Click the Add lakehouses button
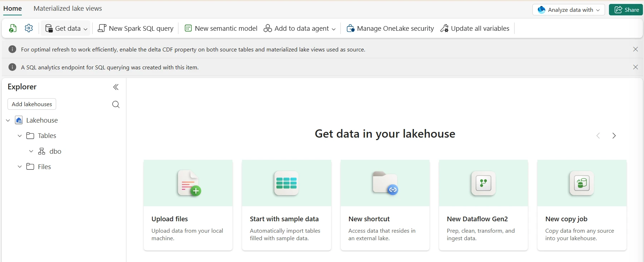Viewport: 644px width, 262px height. 32,104
